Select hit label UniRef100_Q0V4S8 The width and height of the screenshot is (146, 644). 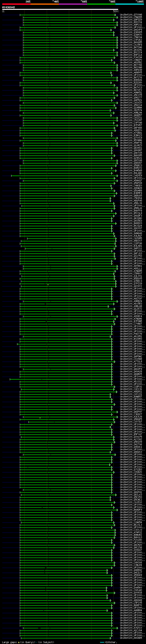(131, 593)
